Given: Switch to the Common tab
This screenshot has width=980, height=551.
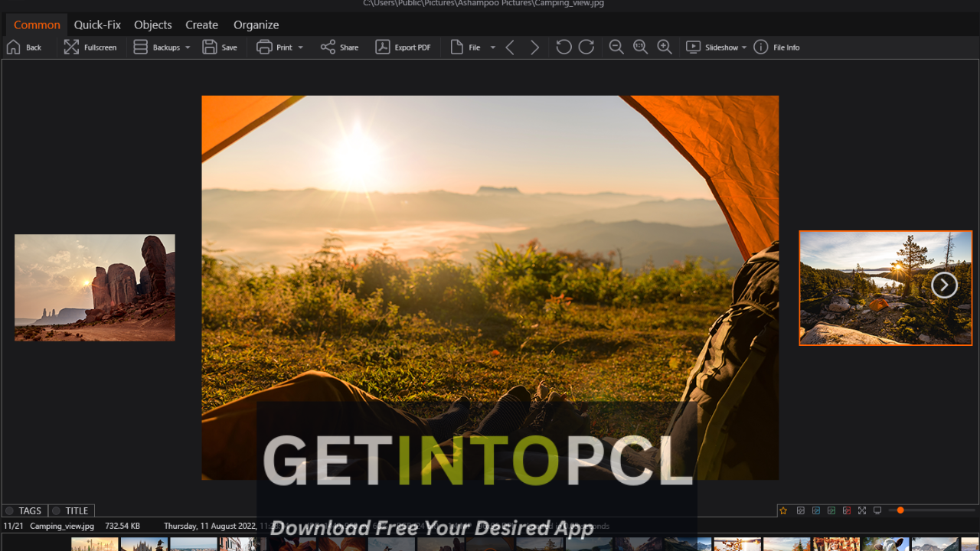Looking at the screenshot, I should point(37,24).
